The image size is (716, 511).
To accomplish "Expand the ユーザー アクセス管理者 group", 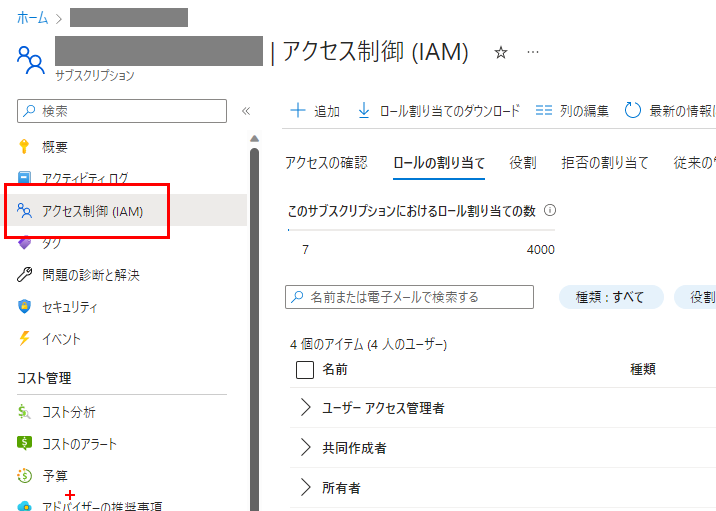I will tap(305, 407).
